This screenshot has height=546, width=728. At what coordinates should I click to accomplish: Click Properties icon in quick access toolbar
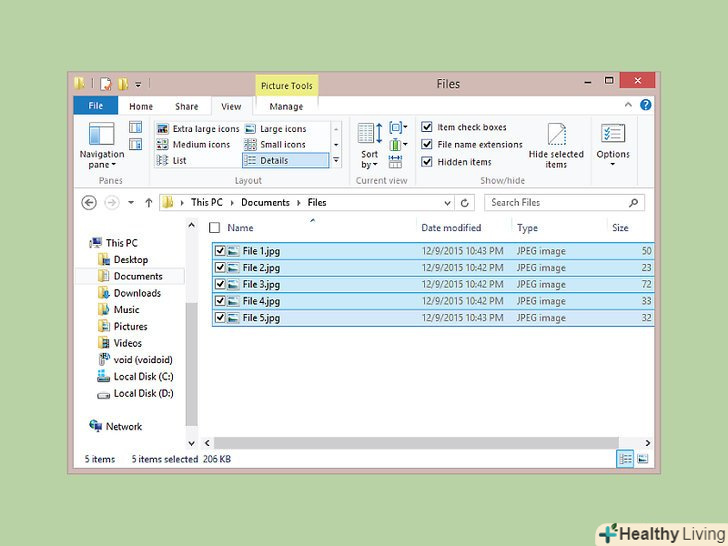pos(106,84)
